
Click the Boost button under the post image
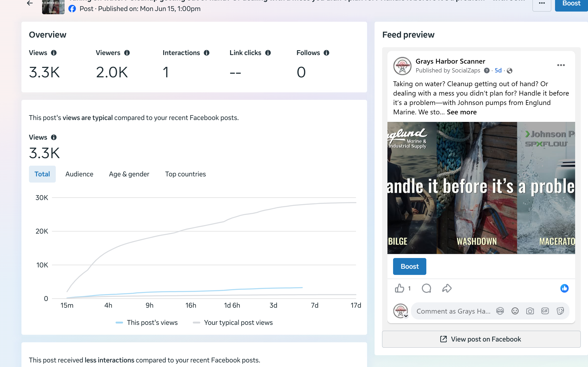point(410,267)
